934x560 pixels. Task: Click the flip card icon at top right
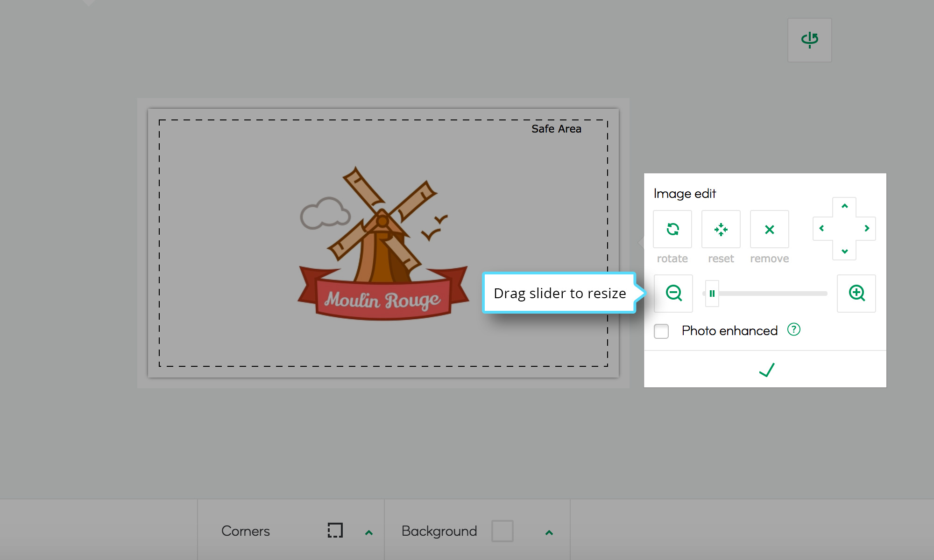tap(810, 40)
